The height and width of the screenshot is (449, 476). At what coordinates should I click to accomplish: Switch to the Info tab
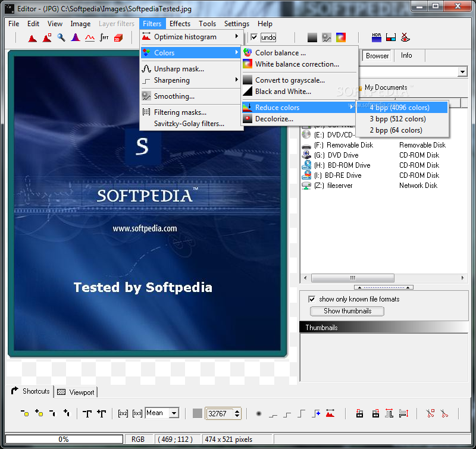[406, 55]
